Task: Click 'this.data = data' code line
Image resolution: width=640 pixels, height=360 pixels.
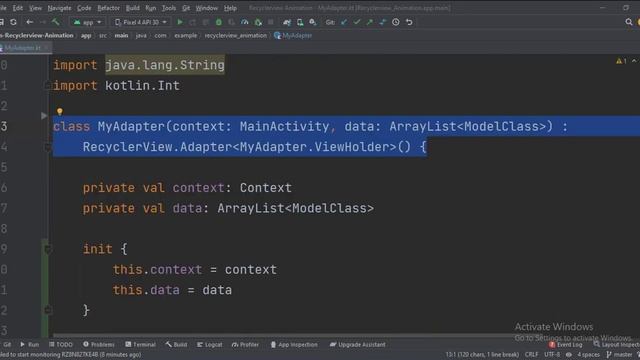Action: coord(172,290)
